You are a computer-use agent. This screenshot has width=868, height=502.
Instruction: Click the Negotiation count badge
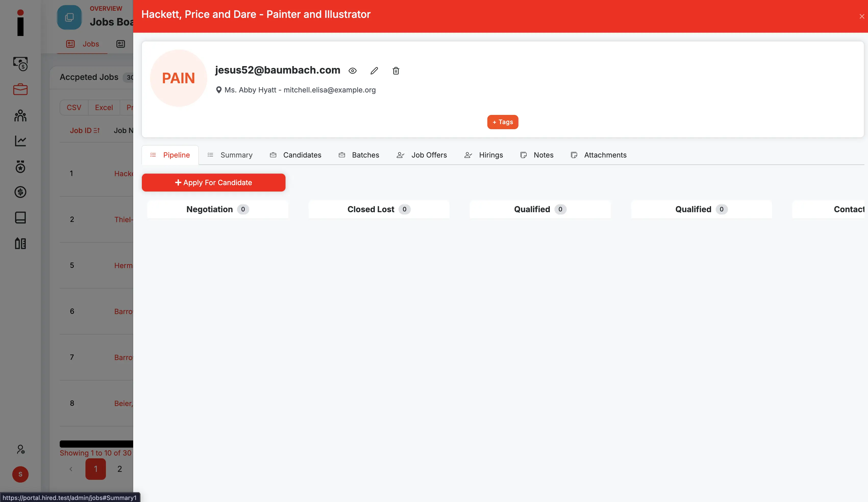click(243, 209)
